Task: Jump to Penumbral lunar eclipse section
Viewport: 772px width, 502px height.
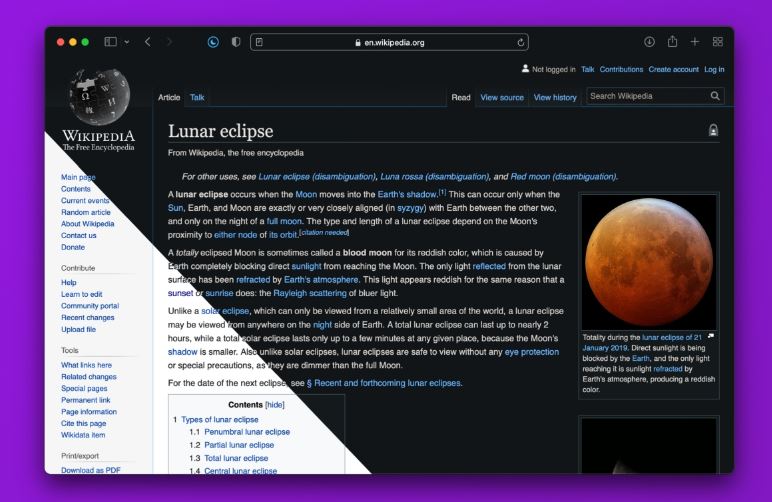Action: click(247, 432)
